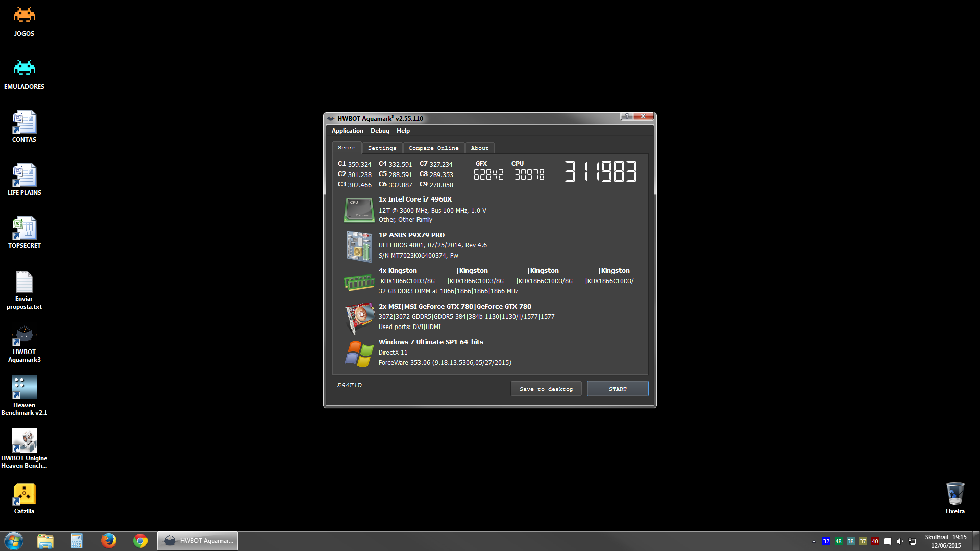Open the Windows Start menu
Screen dimensions: 980x551
point(14,541)
